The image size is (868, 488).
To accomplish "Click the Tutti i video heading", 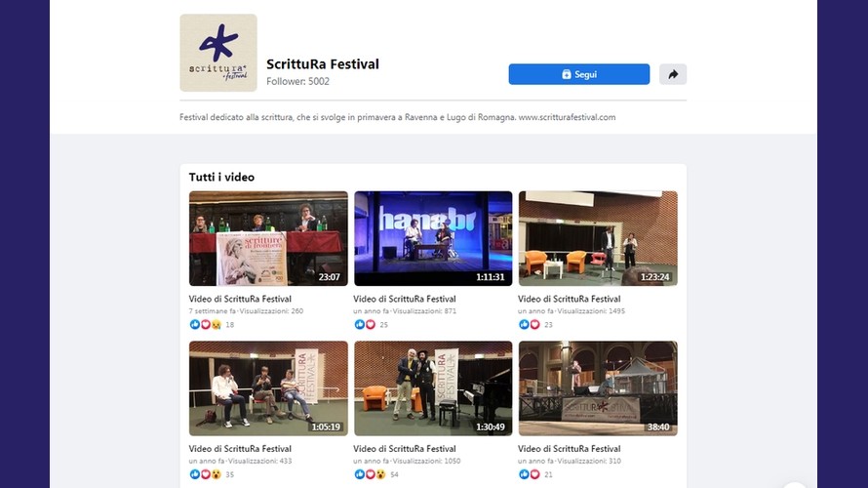I will coord(221,178).
